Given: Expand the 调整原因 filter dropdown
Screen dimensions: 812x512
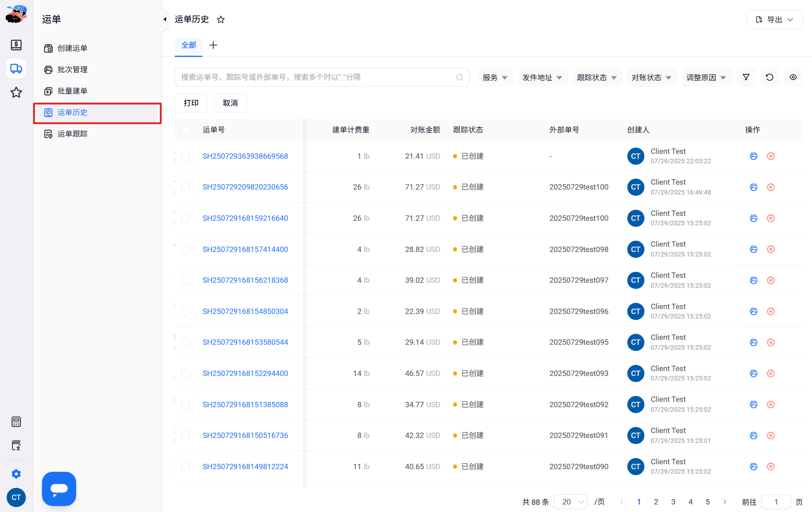Looking at the screenshot, I should pos(706,78).
